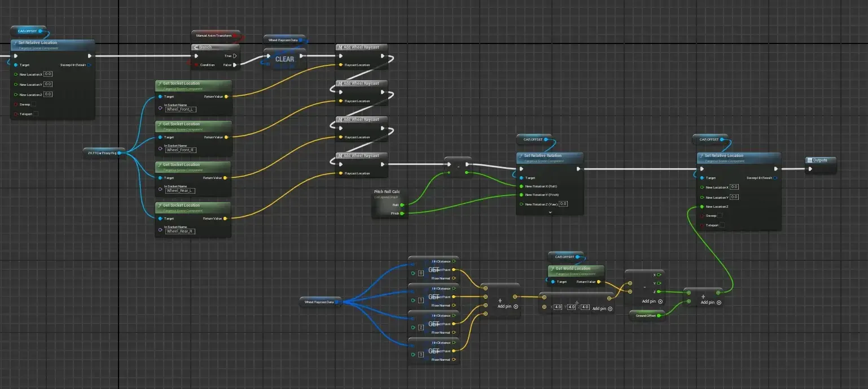
Task: Select CAR OFFSET variable above Get World Location
Action: (566, 257)
